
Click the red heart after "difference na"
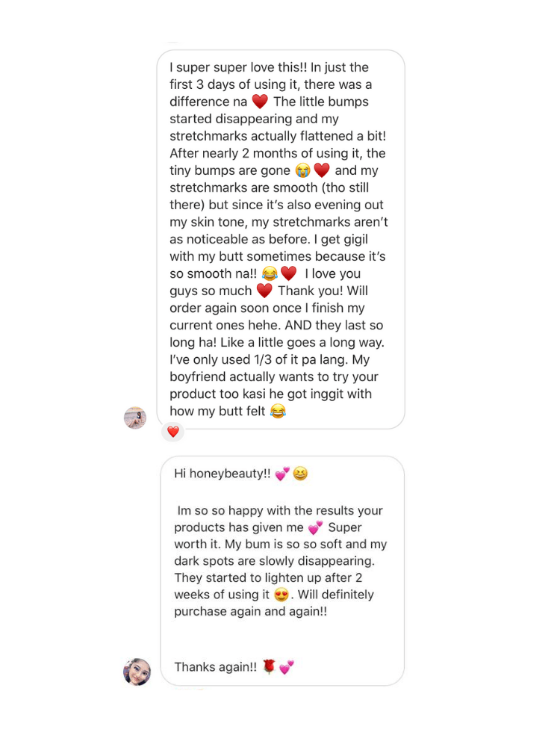(x=260, y=102)
